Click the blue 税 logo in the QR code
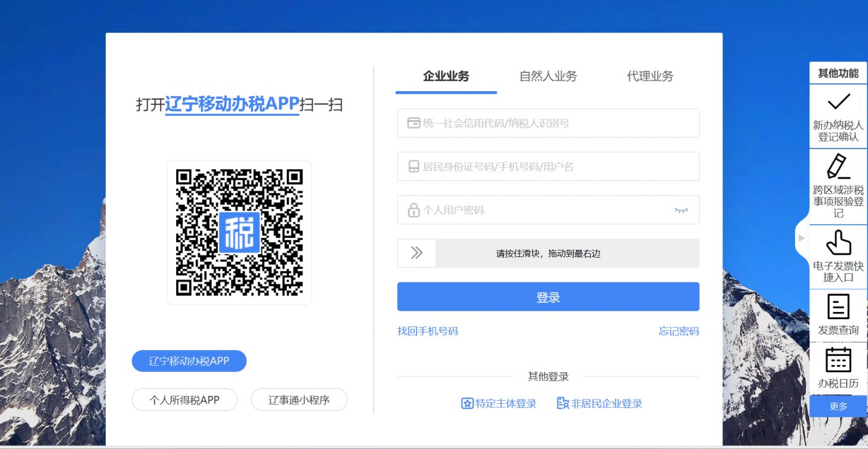The width and height of the screenshot is (868, 449). [239, 232]
